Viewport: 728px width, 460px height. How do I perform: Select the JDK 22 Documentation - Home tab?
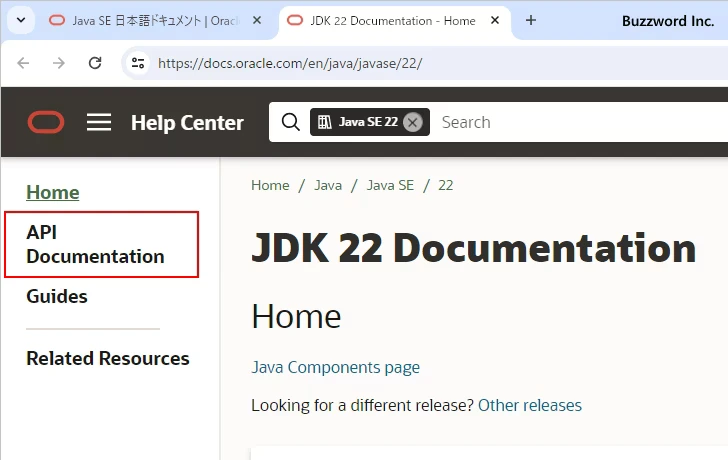click(393, 20)
